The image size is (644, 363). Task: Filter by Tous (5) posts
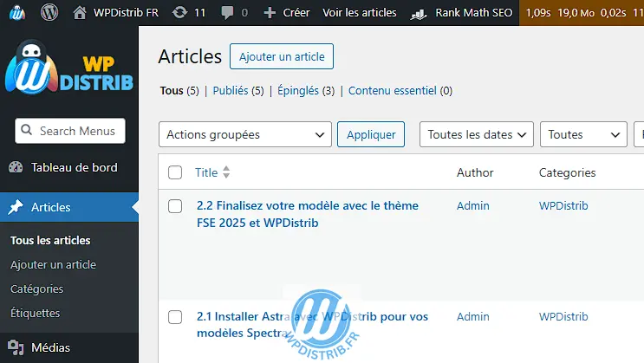tap(179, 90)
